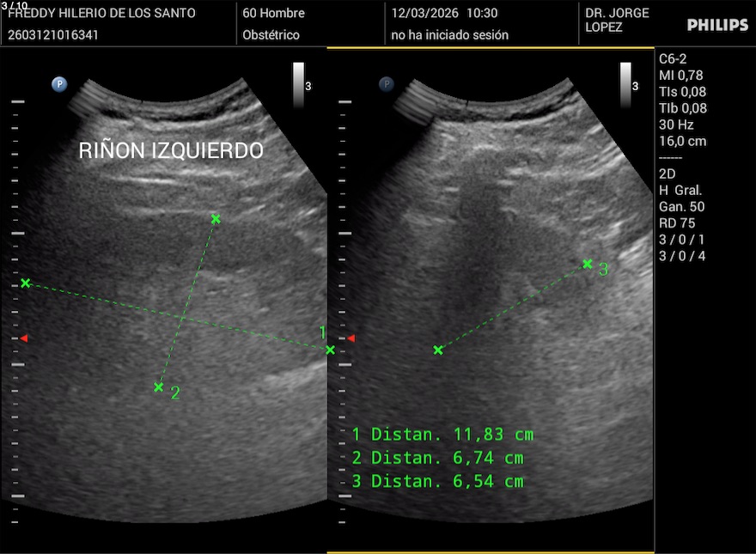Screen dimensions: 756x554
Task: Click red focus marker on left depth scale
Action: [24, 338]
